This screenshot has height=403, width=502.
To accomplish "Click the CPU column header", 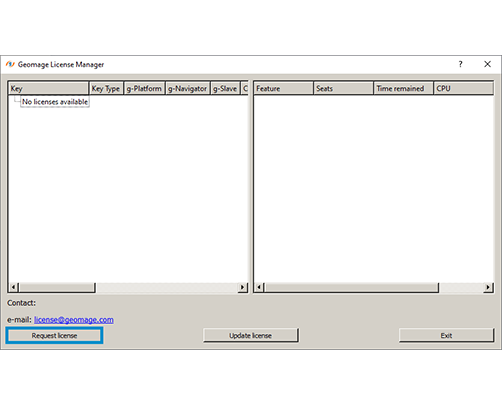I will 463,88.
